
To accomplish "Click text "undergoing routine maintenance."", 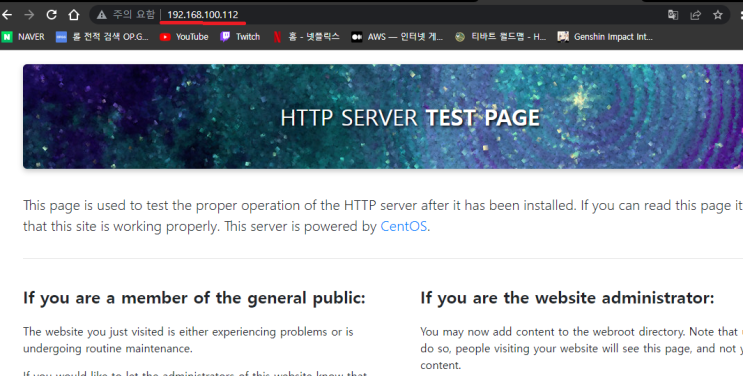I will coord(108,348).
